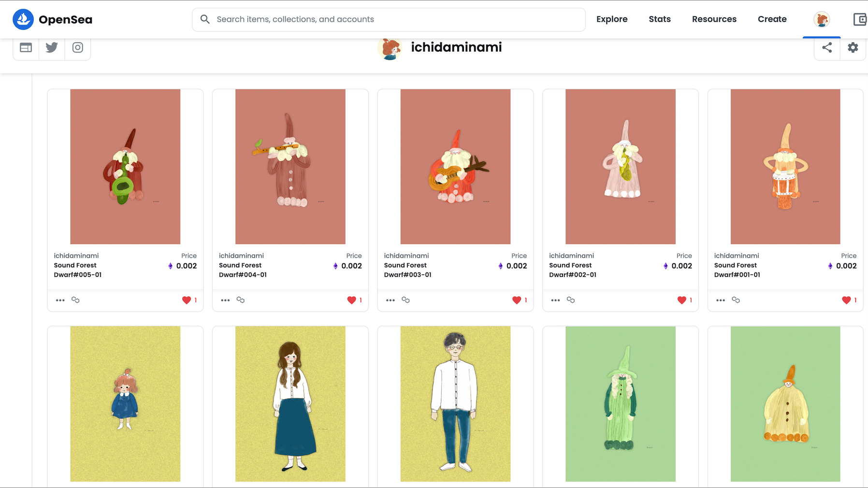Screen dimensions: 868x488
Task: Click the link icon on Dwarf#001-01
Action: (x=736, y=300)
